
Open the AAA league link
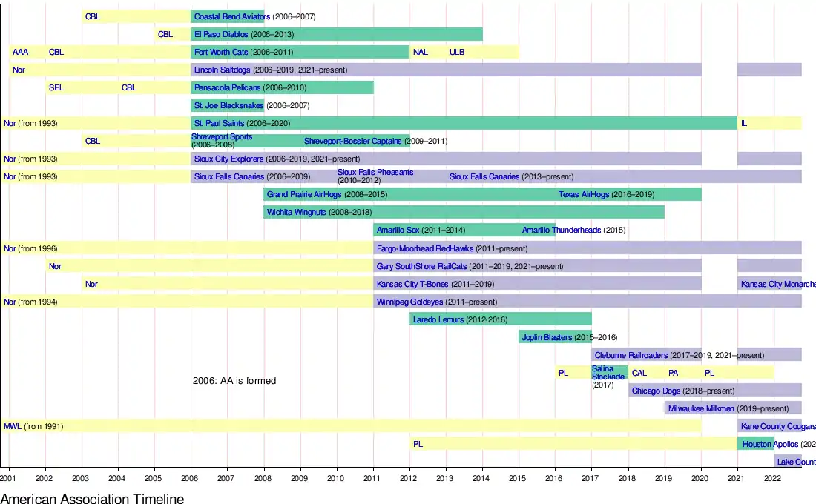pos(20,52)
